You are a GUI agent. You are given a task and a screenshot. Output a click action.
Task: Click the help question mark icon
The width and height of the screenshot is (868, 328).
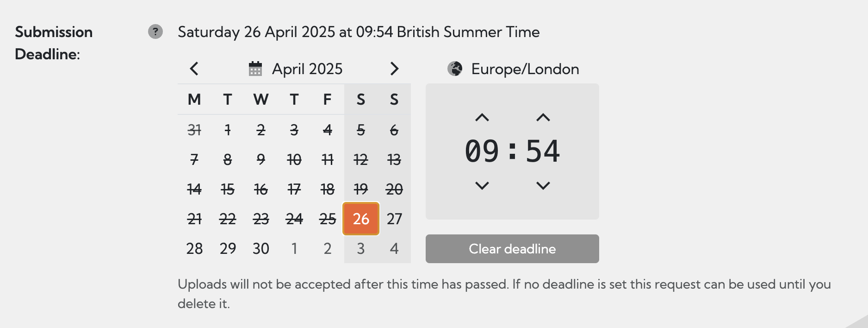tap(155, 32)
